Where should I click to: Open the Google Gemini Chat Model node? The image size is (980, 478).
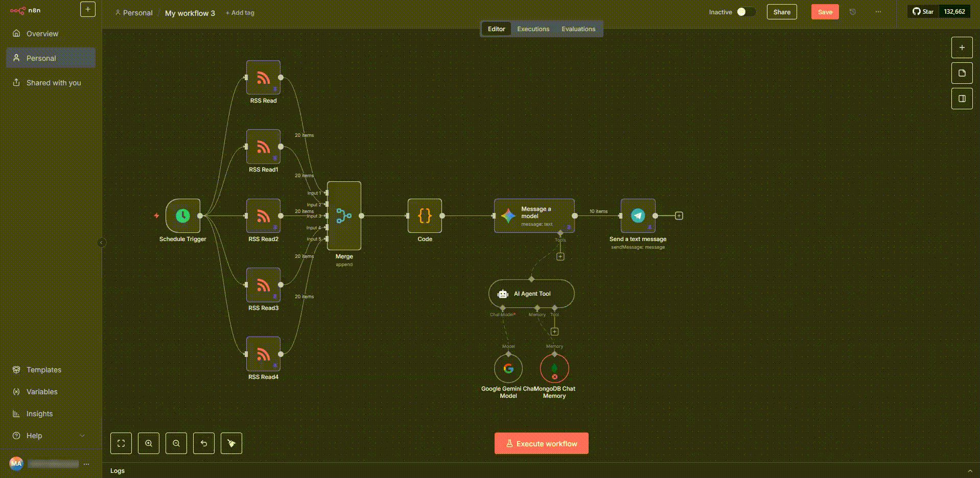coord(508,368)
